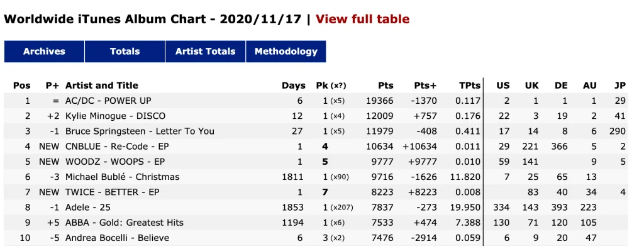Click the Pk (x?) column header
This screenshot has width=644, height=246.
(331, 86)
